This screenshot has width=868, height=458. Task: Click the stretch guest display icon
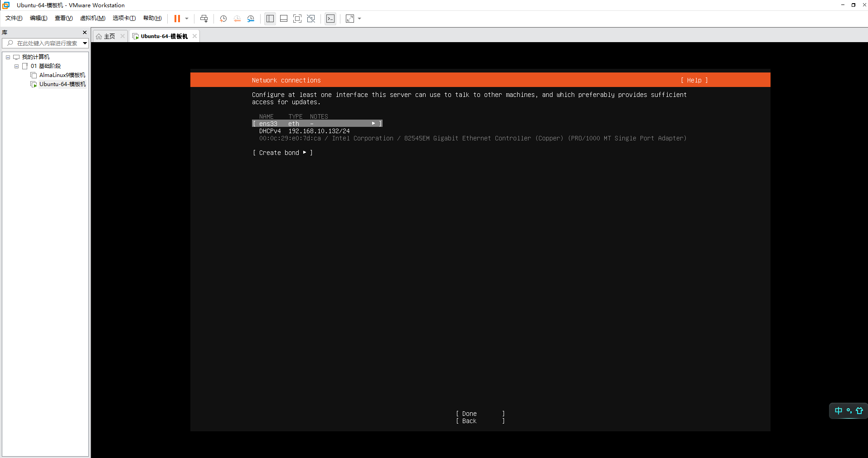pos(350,19)
